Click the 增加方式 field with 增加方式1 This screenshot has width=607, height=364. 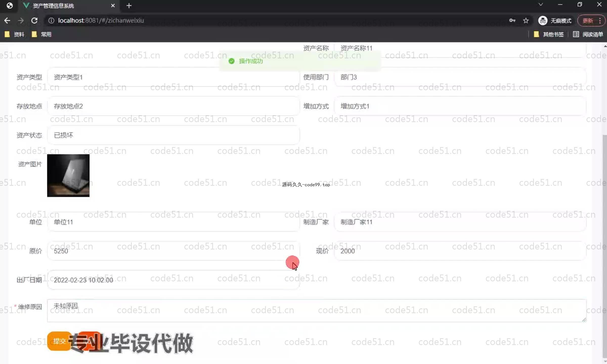[460, 106]
